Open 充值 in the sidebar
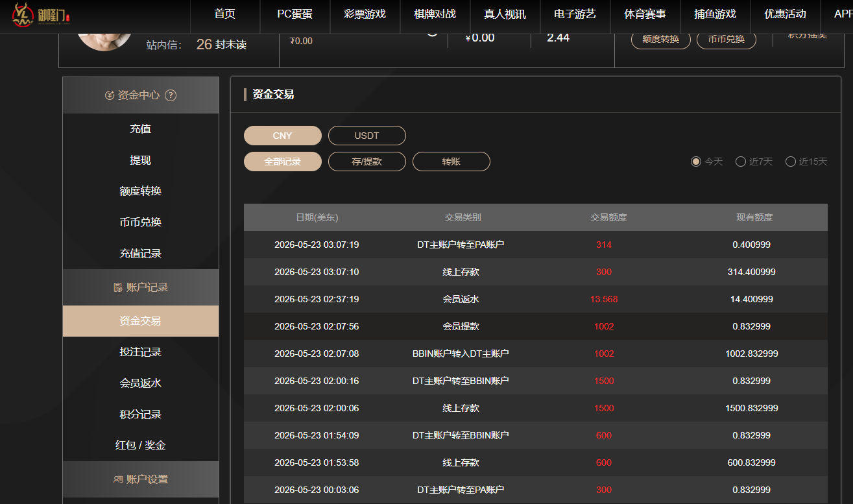853x504 pixels. (141, 129)
